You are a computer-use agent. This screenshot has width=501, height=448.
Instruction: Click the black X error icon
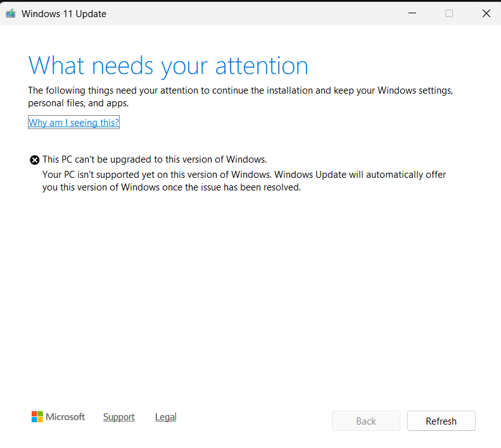click(x=34, y=159)
